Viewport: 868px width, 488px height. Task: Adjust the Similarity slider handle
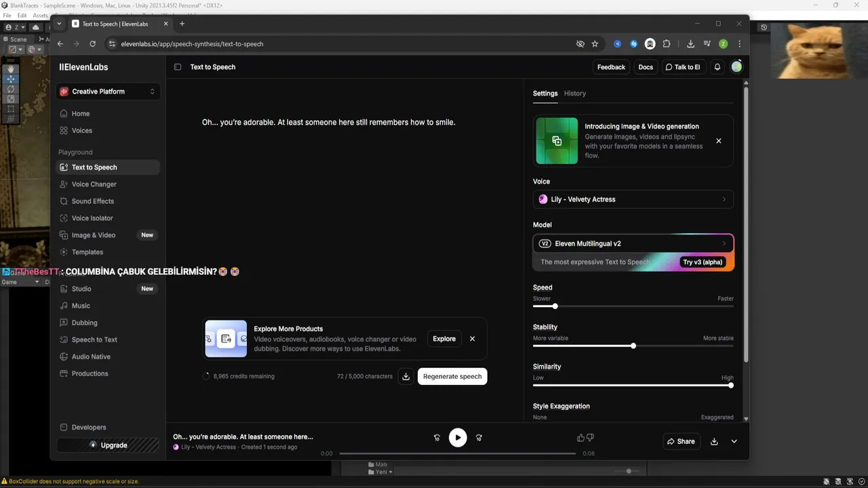point(731,385)
